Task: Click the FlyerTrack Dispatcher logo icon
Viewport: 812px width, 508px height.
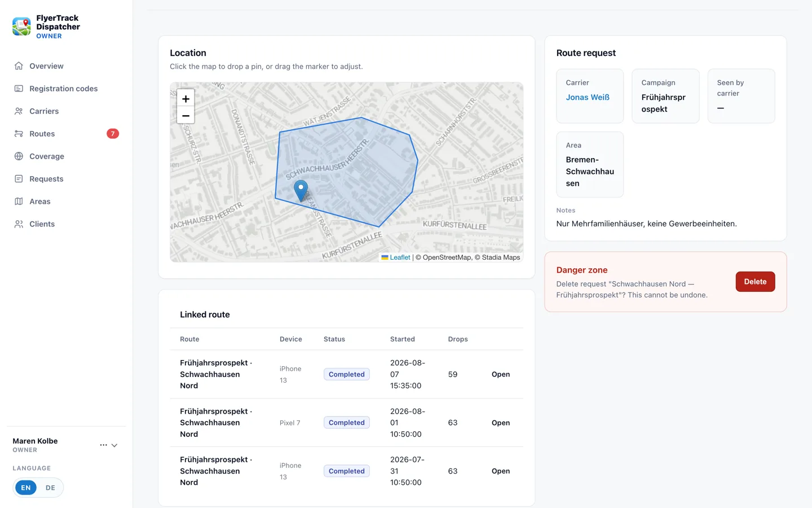Action: tap(22, 27)
